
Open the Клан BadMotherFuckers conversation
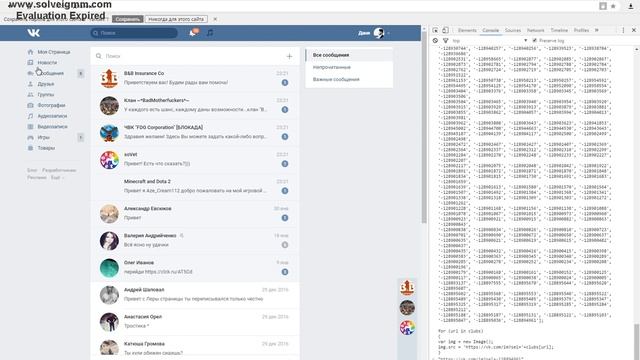(x=195, y=105)
